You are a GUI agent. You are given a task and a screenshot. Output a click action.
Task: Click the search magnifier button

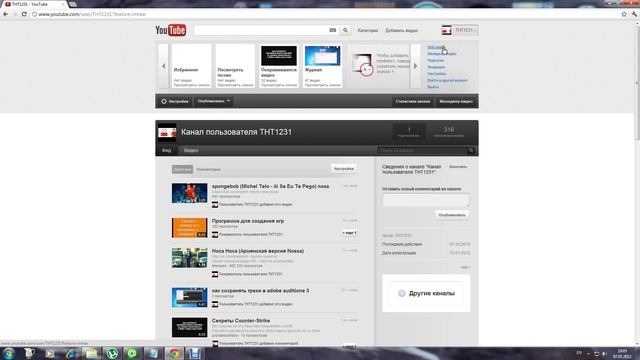[345, 30]
